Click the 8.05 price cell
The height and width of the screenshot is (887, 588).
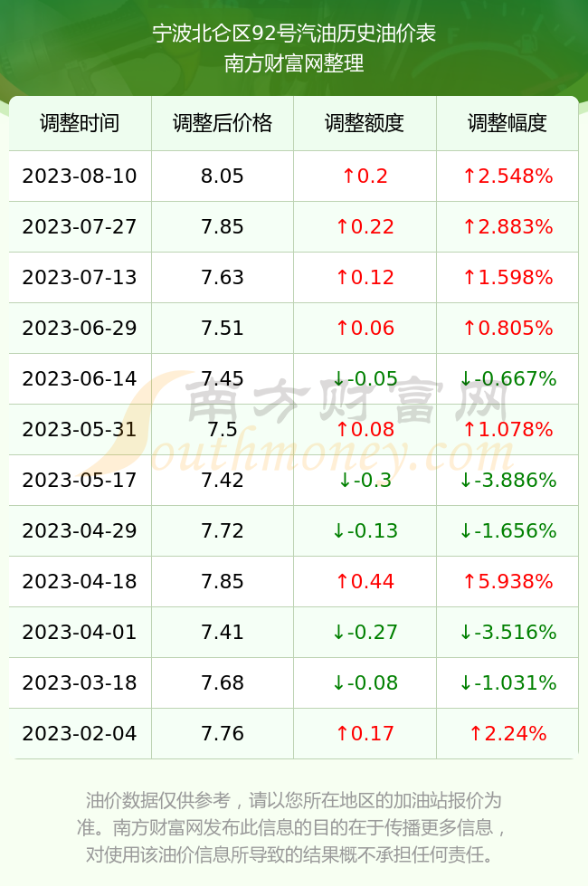tap(223, 176)
